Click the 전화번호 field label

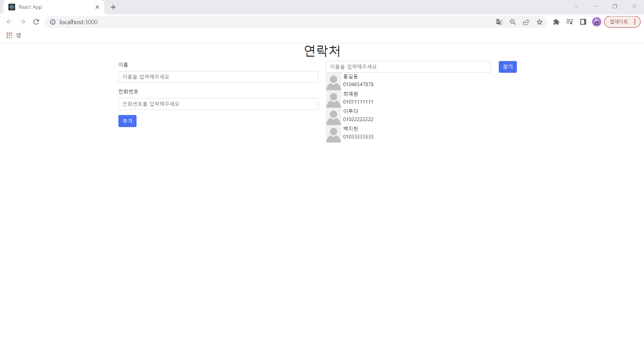(x=128, y=92)
